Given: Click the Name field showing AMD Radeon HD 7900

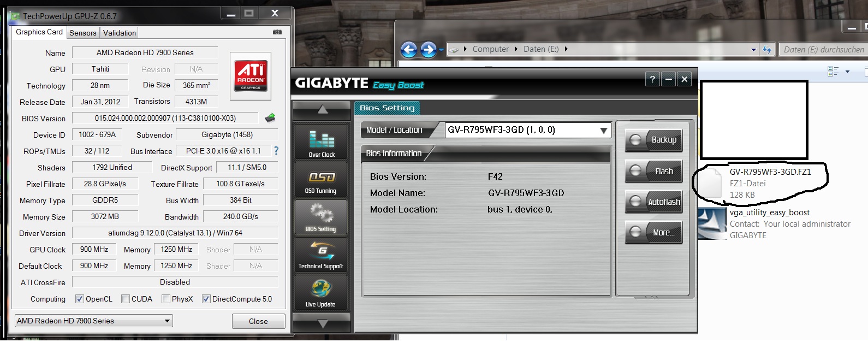Looking at the screenshot, I should 145,52.
